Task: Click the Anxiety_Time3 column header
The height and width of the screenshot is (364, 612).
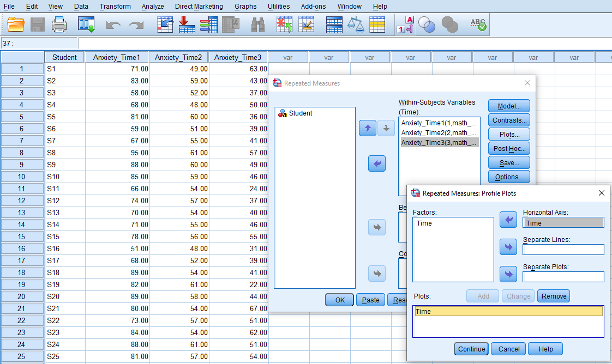Action: [238, 57]
